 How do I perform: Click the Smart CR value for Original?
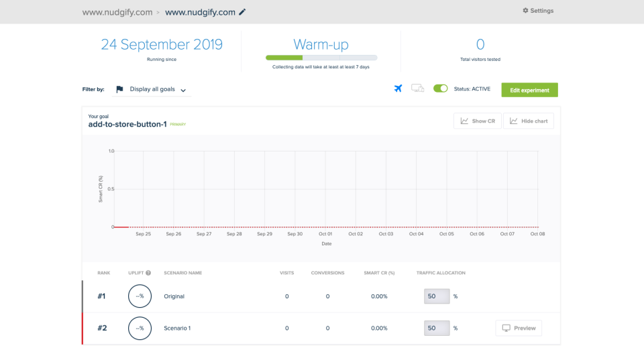coord(379,296)
